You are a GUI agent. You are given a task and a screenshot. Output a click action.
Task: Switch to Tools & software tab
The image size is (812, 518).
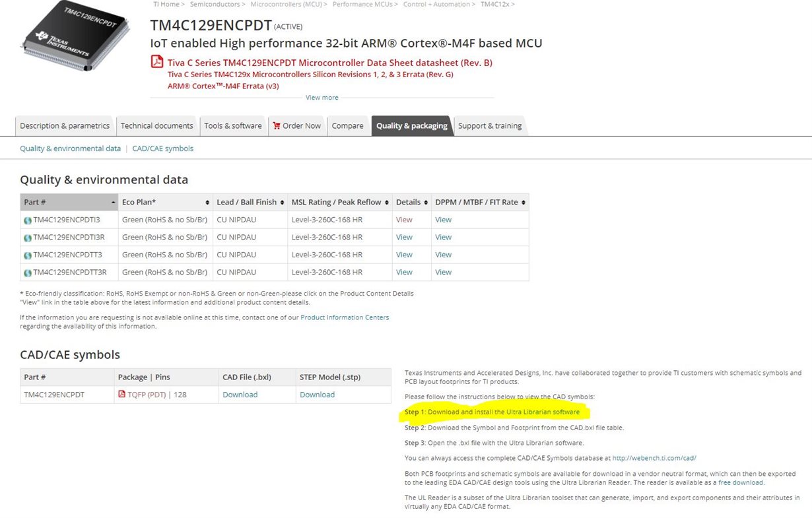pyautogui.click(x=233, y=125)
